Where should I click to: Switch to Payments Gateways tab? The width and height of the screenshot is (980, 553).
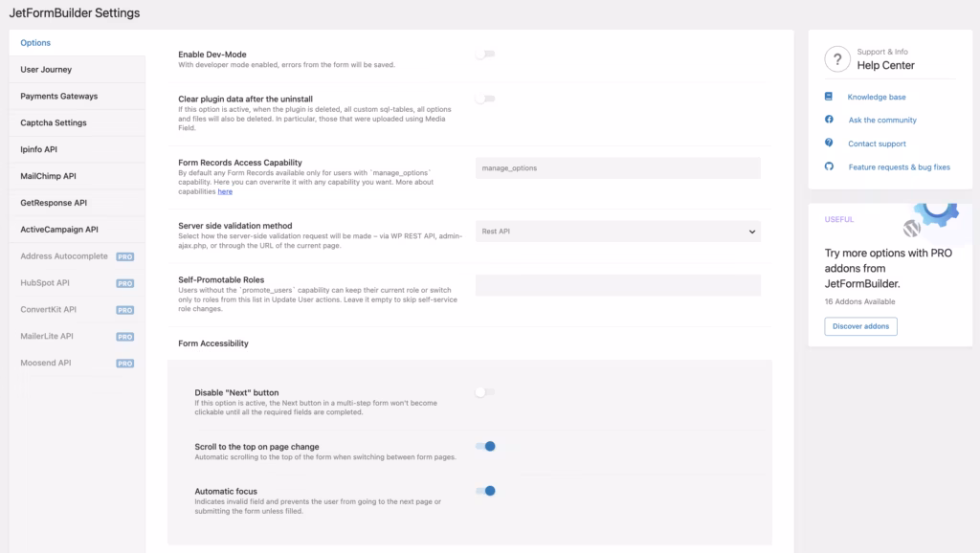77,97
